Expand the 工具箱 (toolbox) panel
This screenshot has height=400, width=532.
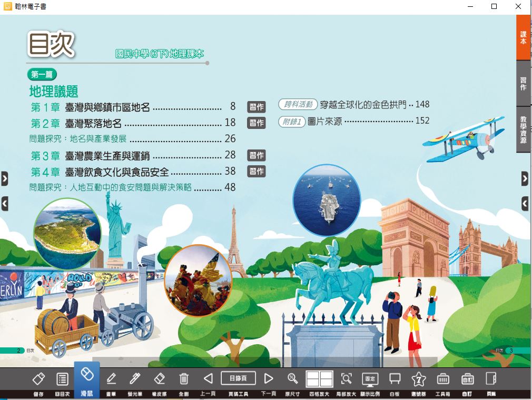click(x=443, y=379)
